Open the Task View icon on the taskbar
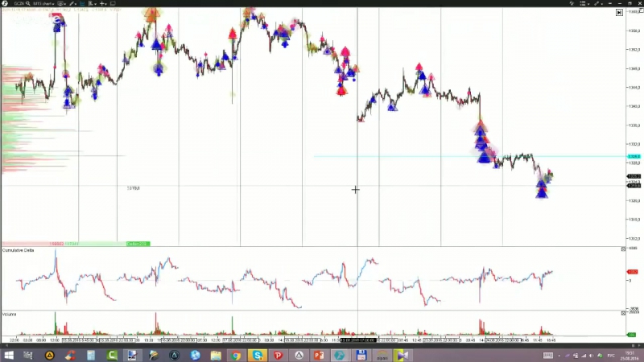The width and height of the screenshot is (644, 362). pyautogui.click(x=28, y=355)
